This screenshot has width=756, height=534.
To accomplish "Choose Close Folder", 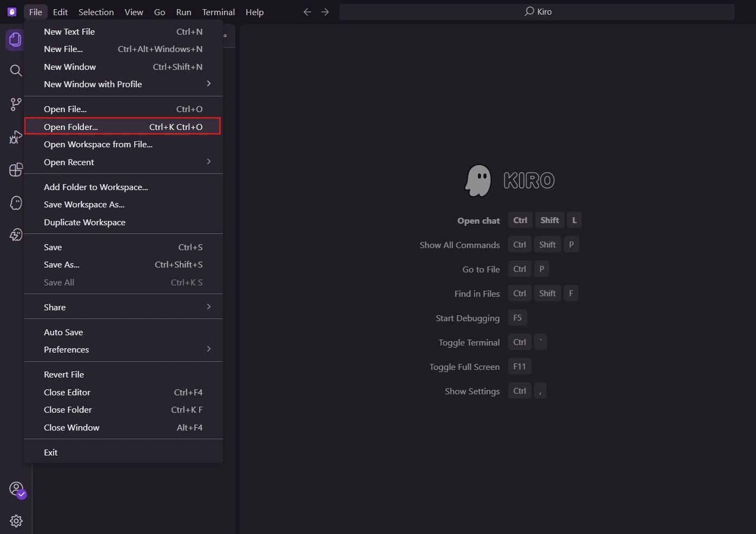I will point(123,409).
